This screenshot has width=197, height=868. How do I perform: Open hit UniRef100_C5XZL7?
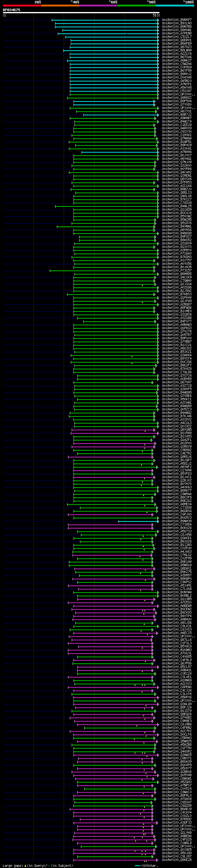(x=177, y=37)
